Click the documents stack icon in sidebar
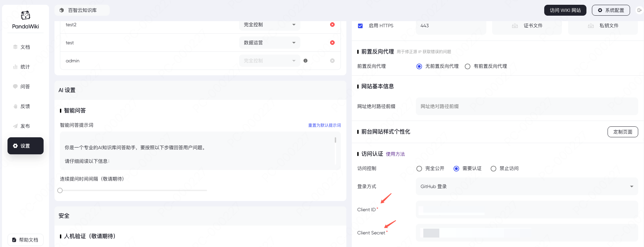Screen dimensions: 644x247 tap(15, 47)
